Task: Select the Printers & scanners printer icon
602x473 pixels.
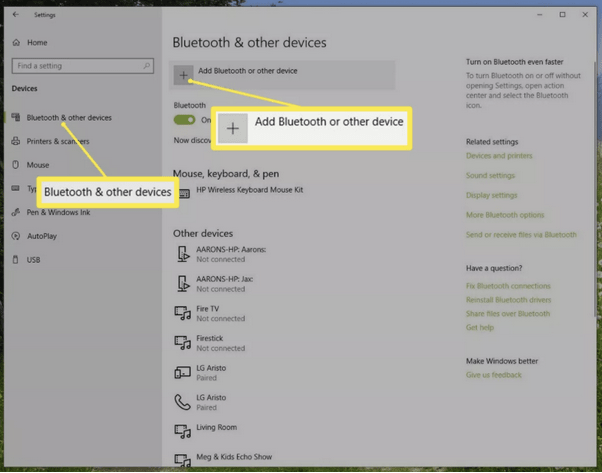Action: (16, 141)
